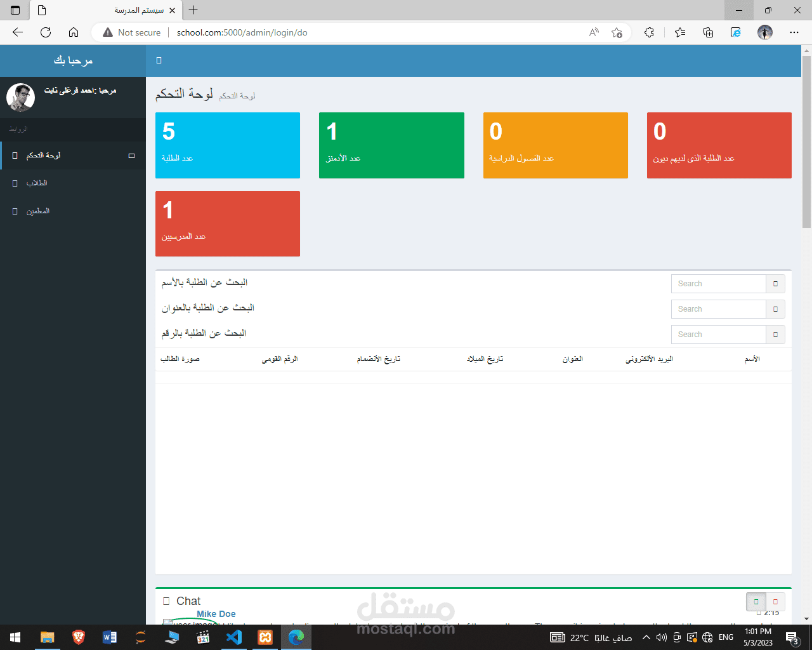The image size is (812, 650).
Task: Open the الطلاب sidebar menu item
Action: [x=73, y=183]
